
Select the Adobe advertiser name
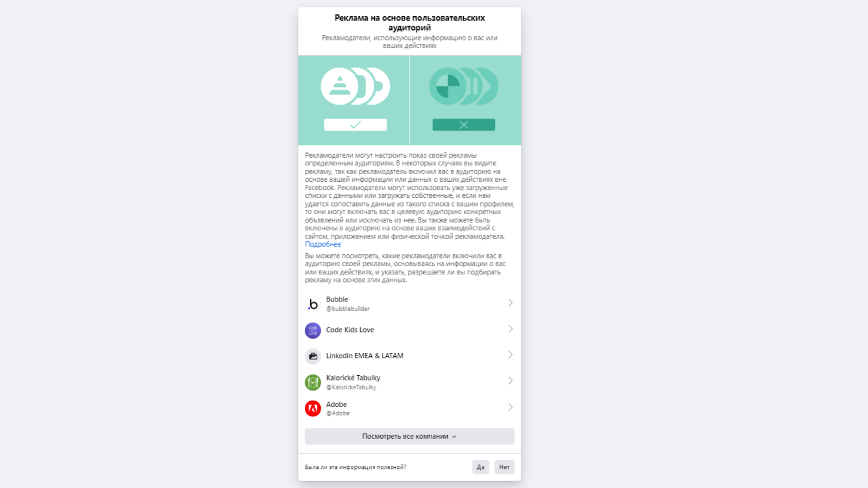tap(336, 404)
